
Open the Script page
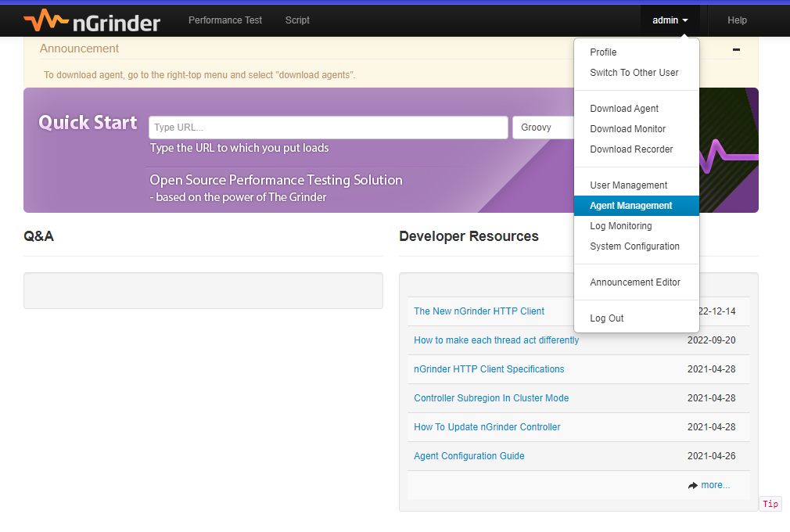tap(297, 20)
